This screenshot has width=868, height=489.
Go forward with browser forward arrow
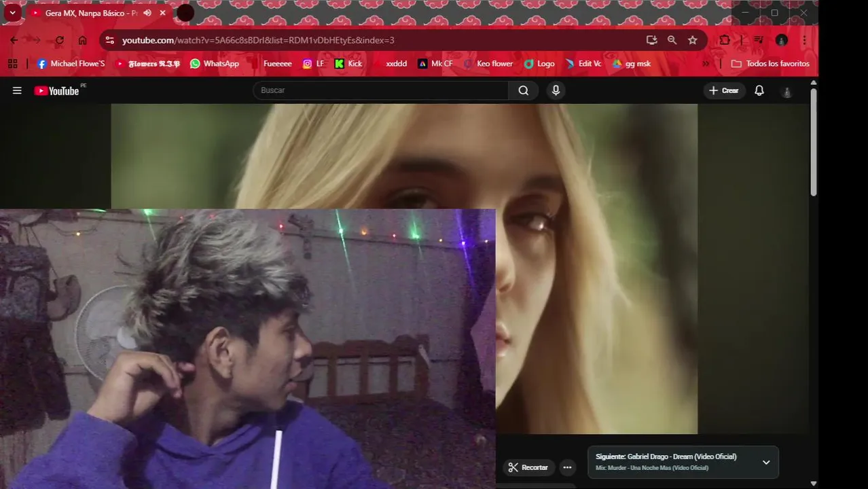click(x=36, y=40)
